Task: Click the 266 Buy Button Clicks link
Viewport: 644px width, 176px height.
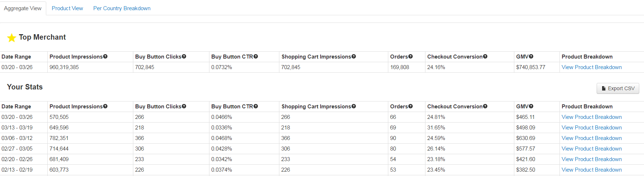Action: (140, 117)
